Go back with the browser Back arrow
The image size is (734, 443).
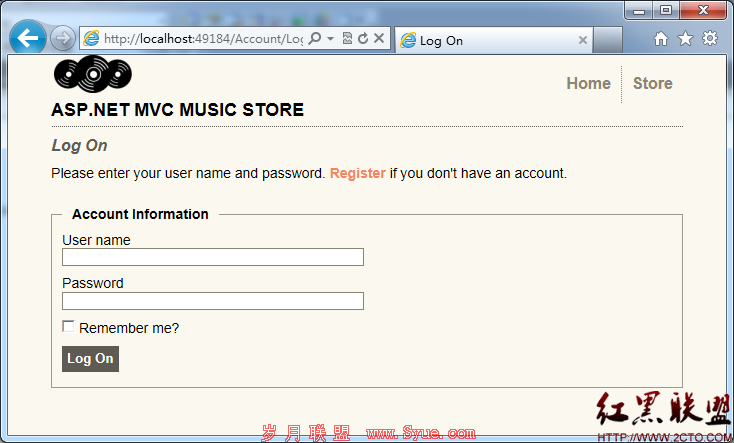(x=28, y=38)
